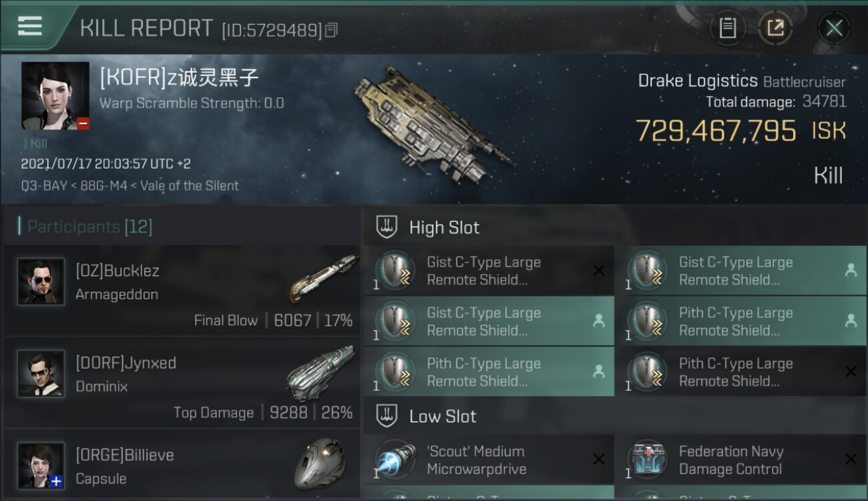Click the Low Slot section icon
868x501 pixels.
pyautogui.click(x=387, y=416)
